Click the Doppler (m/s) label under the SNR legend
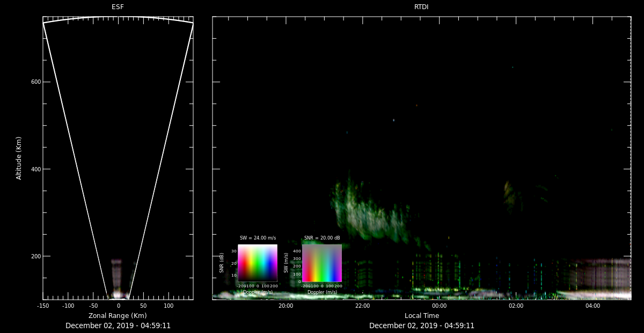644x333 pixels. (x=258, y=292)
